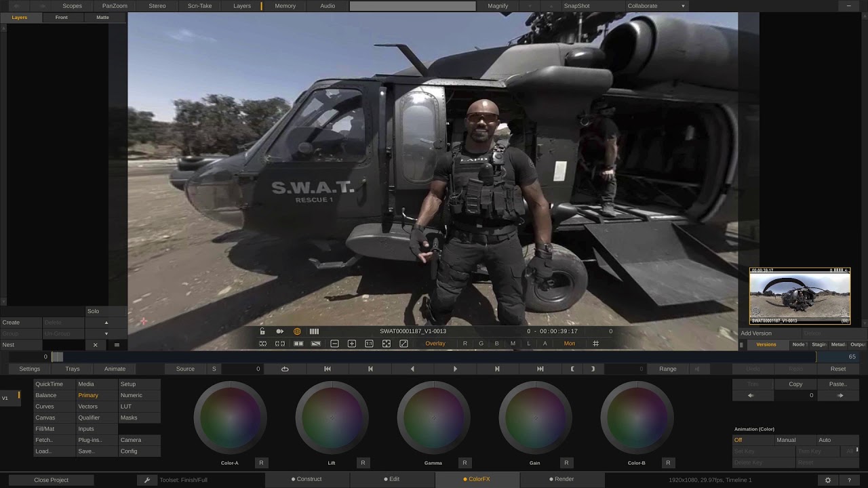The image size is (868, 488).
Task: Set color animation mode to Manual
Action: pyautogui.click(x=794, y=440)
